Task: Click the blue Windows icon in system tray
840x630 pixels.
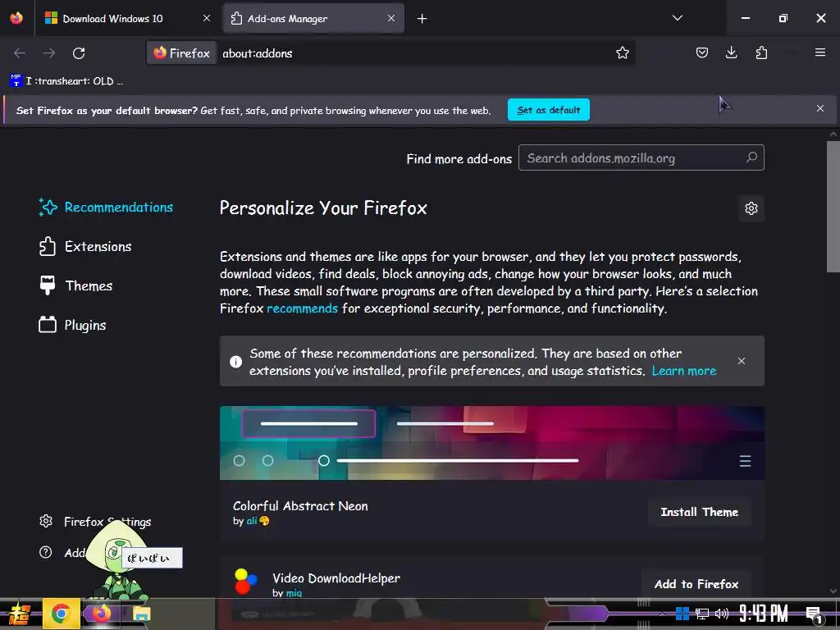Action: pyautogui.click(x=682, y=614)
